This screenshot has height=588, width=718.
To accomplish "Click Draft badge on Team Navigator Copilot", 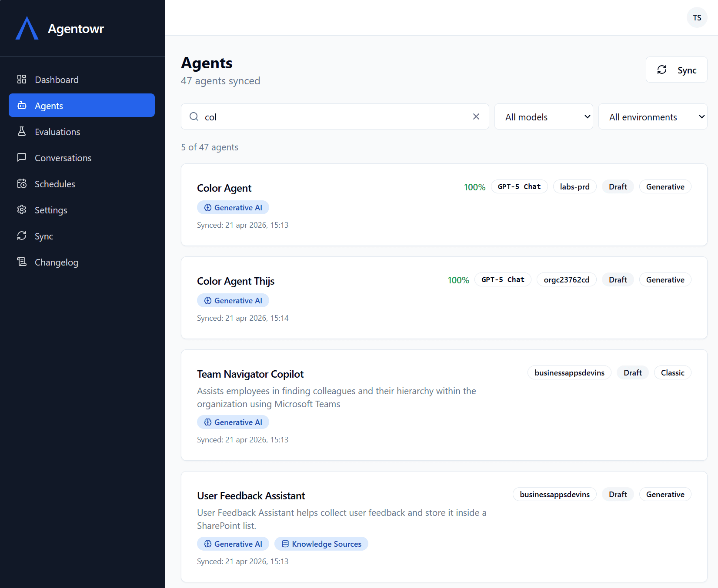I will tap(633, 372).
